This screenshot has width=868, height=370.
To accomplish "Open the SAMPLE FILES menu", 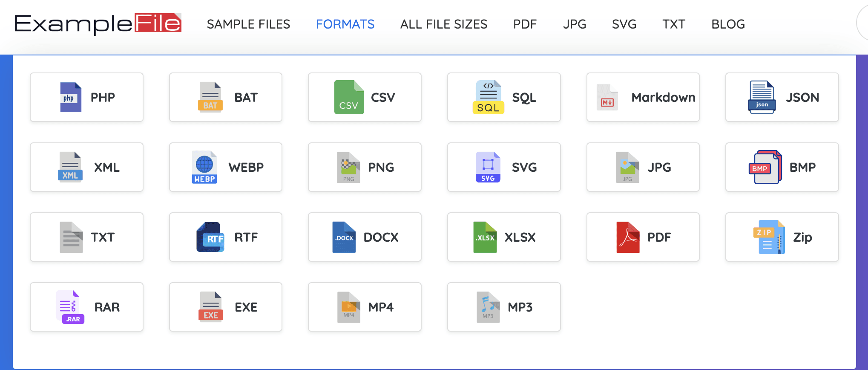I will tap(248, 24).
